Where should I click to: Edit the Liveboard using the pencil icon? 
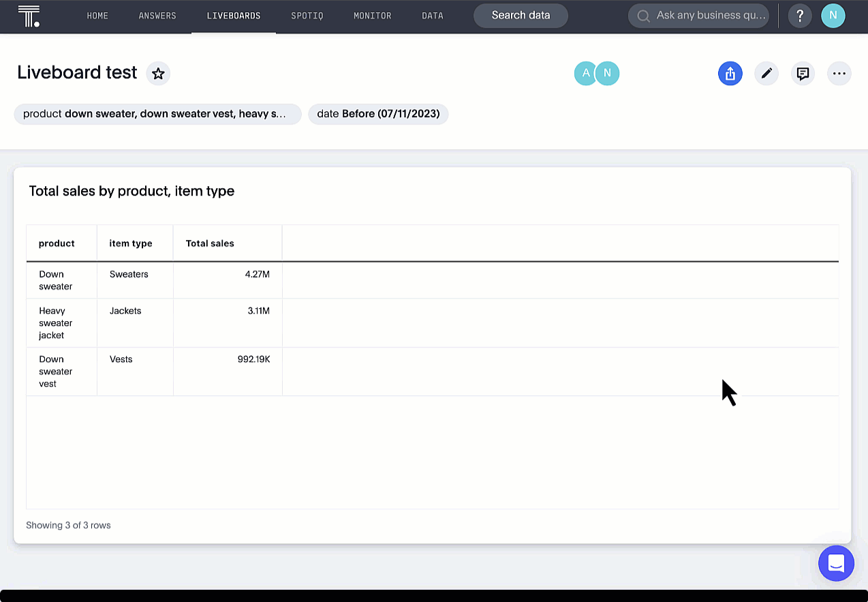tap(766, 74)
